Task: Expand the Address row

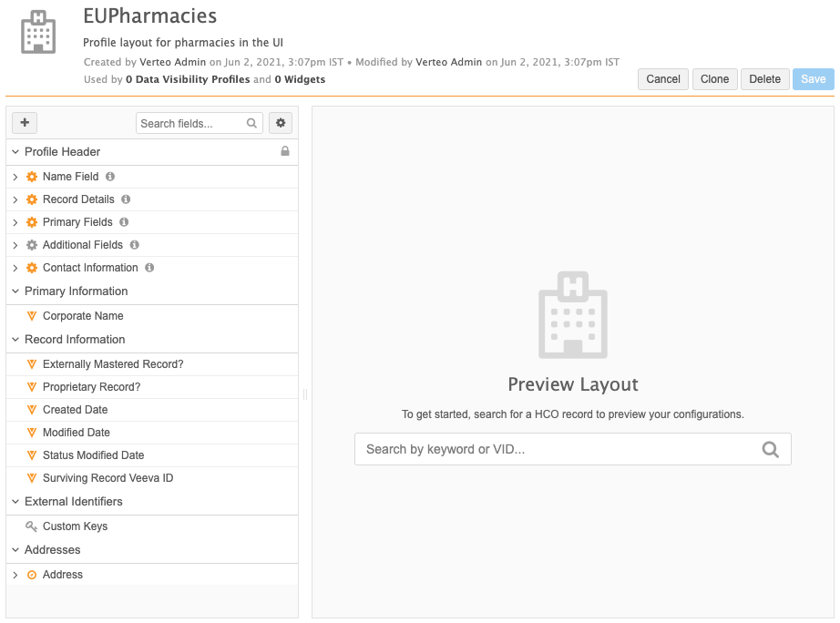Action: pos(15,575)
